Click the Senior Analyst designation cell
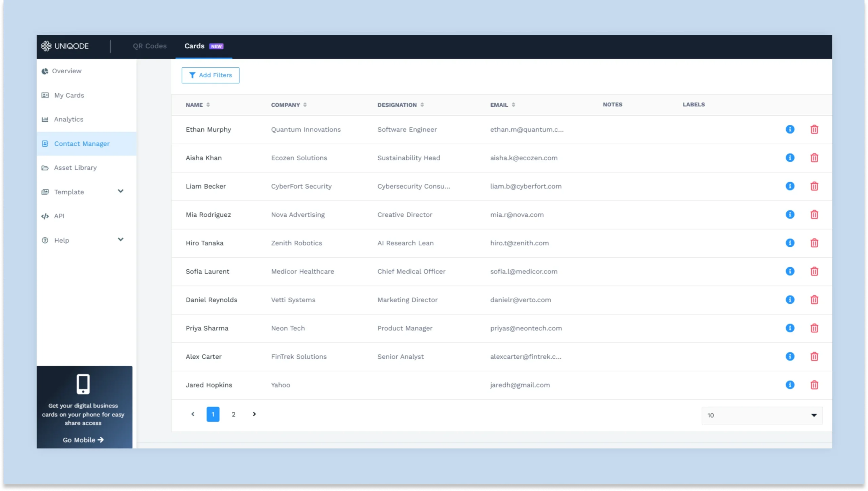 point(400,356)
